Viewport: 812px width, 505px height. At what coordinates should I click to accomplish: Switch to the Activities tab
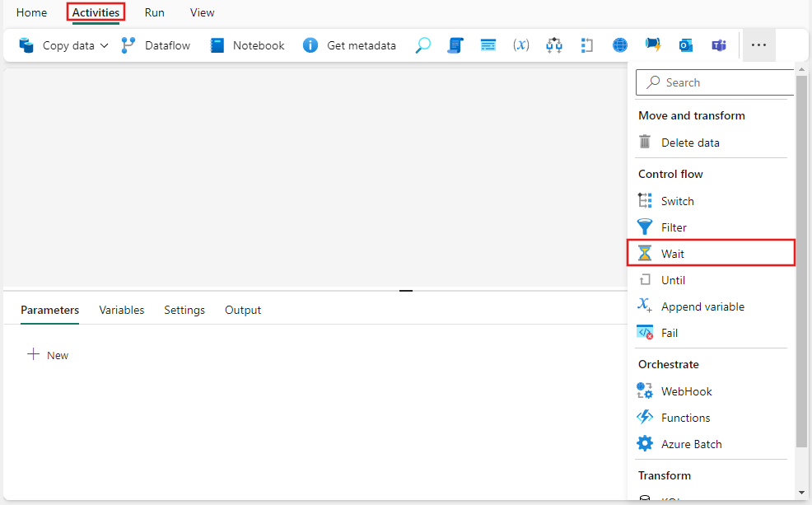coord(95,12)
